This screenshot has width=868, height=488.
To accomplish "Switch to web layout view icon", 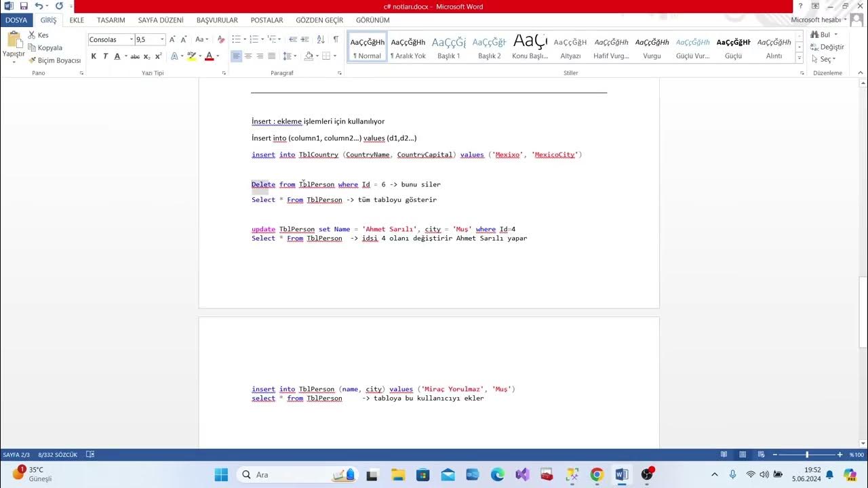I will click(x=760, y=455).
